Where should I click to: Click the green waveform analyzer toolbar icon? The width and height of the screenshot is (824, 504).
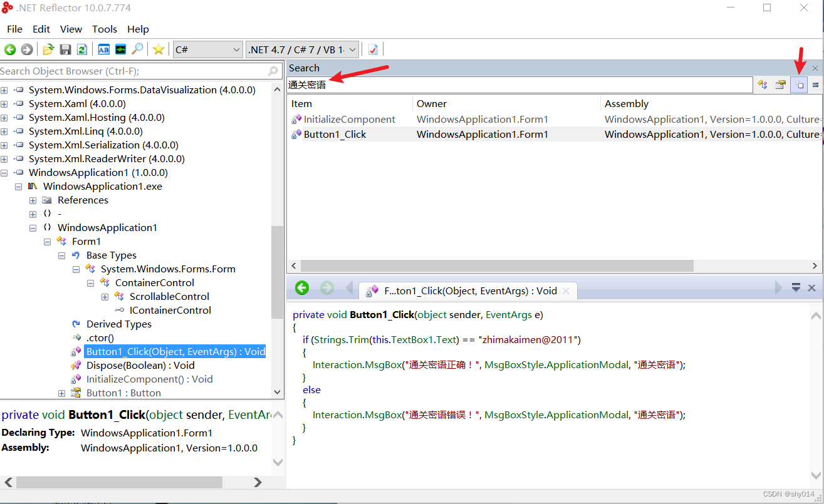point(120,49)
